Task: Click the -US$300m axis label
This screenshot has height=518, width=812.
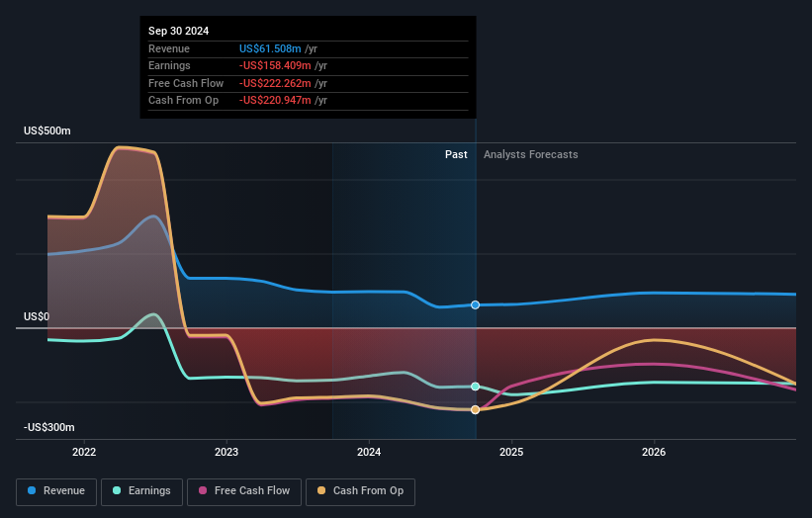Action: [x=49, y=427]
